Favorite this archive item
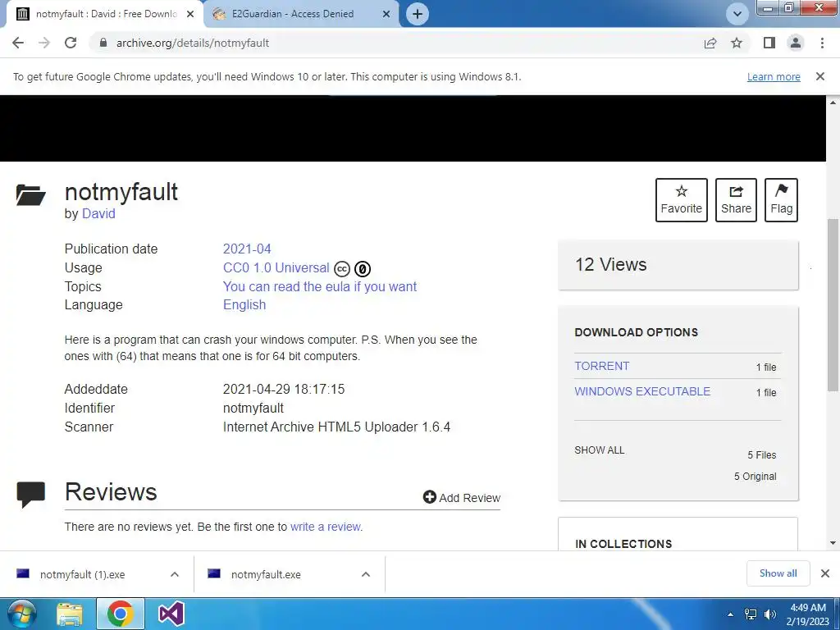Image resolution: width=840 pixels, height=630 pixels. 682,200
